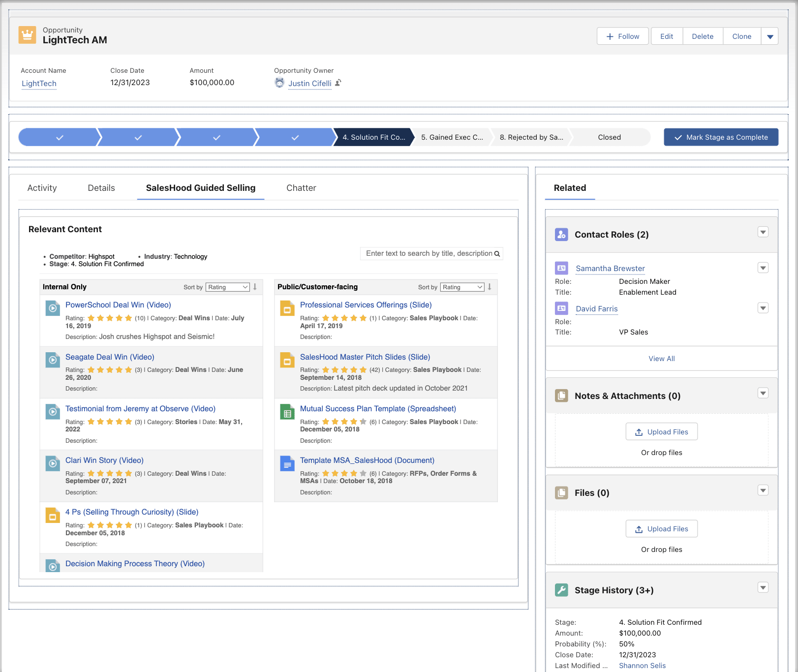Open the Clari Win Story (Video) link
Image resolution: width=798 pixels, height=672 pixels.
104,460
